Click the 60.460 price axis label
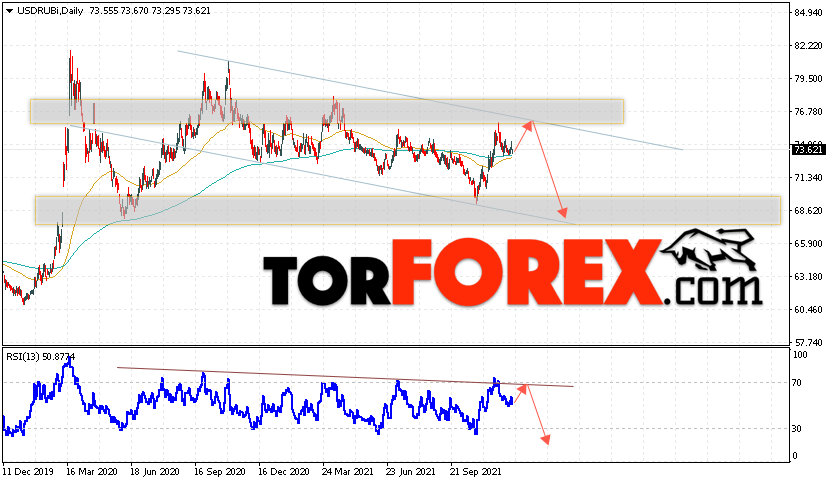The height and width of the screenshot is (483, 830). point(808,310)
